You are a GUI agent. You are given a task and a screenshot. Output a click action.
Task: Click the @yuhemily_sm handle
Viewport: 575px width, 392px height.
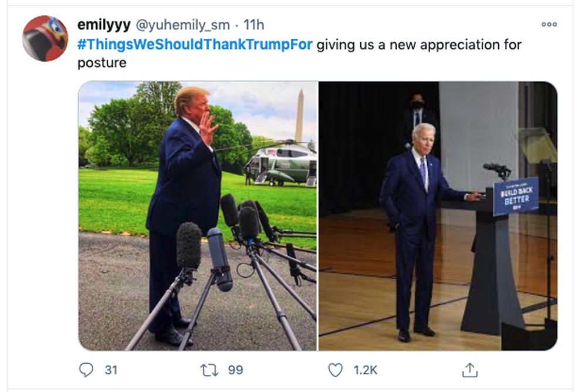[x=182, y=25]
